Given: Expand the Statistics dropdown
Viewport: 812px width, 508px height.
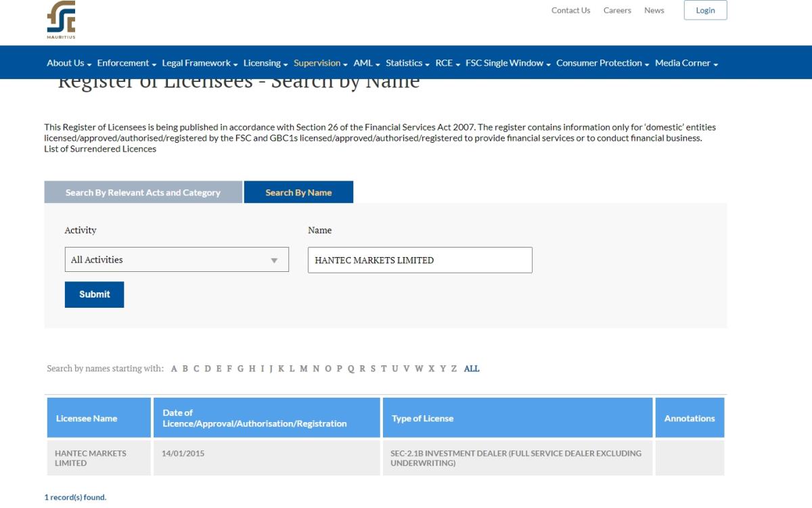Looking at the screenshot, I should pos(407,63).
